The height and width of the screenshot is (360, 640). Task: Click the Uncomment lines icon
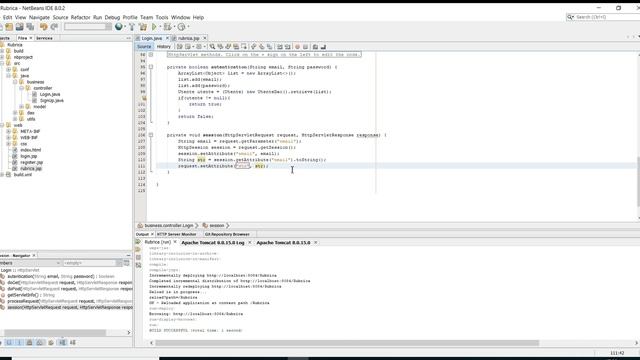click(x=323, y=47)
